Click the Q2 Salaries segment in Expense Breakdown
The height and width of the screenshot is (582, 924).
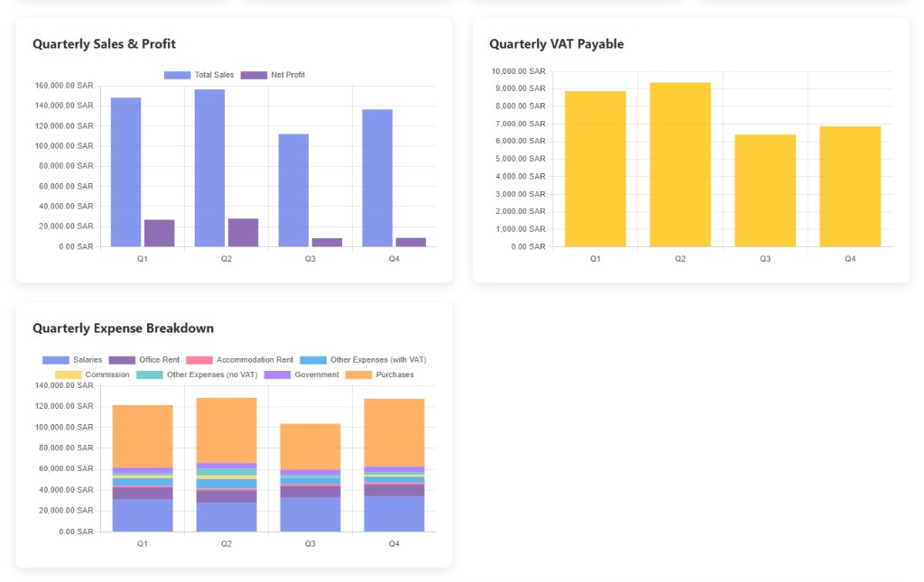pyautogui.click(x=226, y=517)
